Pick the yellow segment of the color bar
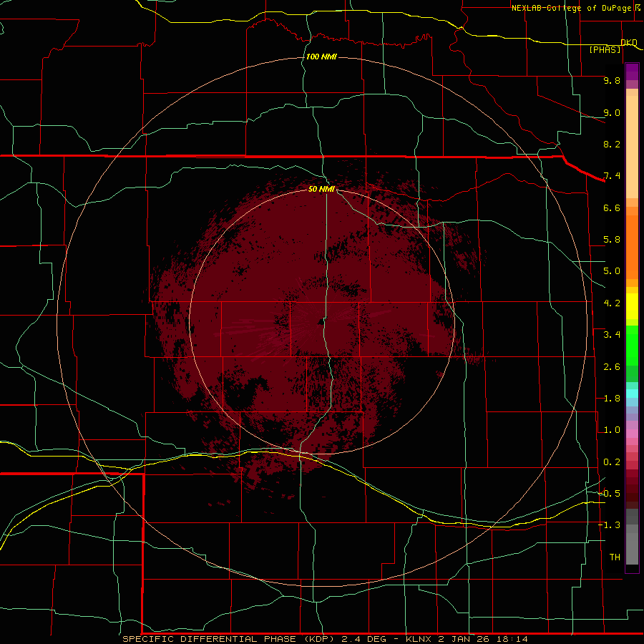The width and height of the screenshot is (644, 644). (632, 306)
